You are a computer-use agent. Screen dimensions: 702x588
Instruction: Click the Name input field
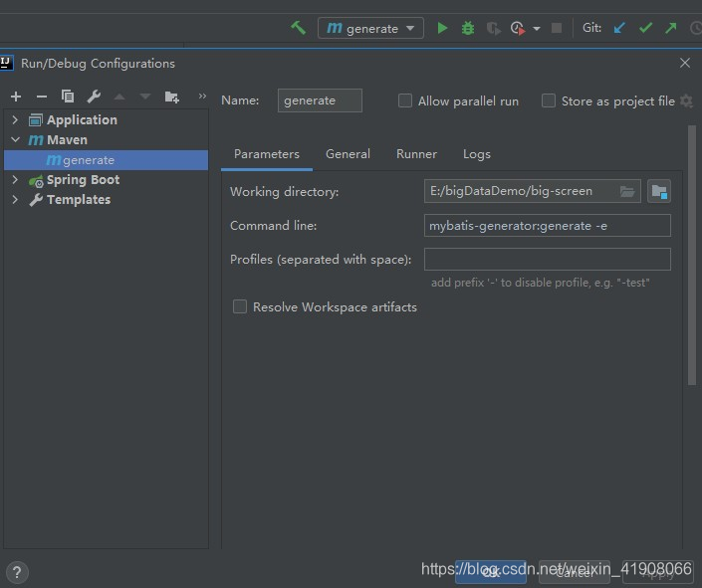tap(320, 100)
